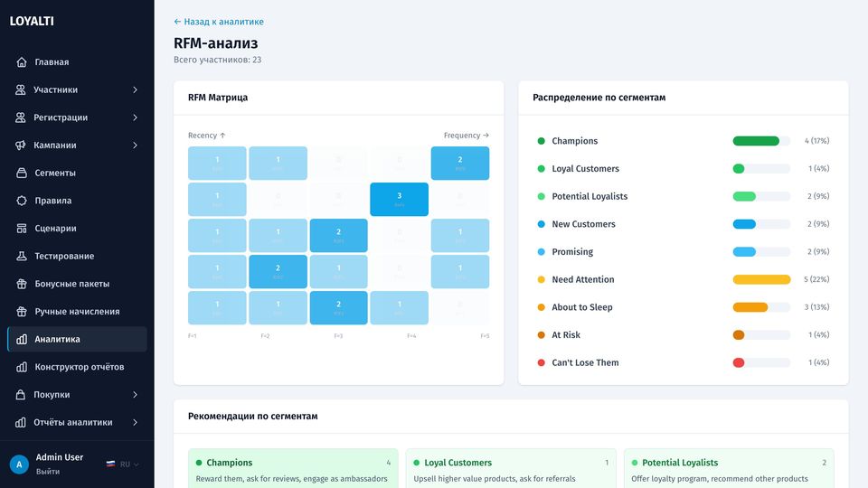Click the Участники people icon
The width and height of the screenshot is (868, 488).
tap(21, 89)
